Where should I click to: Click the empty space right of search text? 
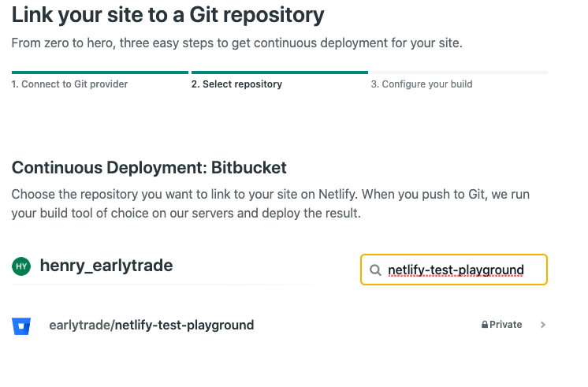click(x=535, y=270)
